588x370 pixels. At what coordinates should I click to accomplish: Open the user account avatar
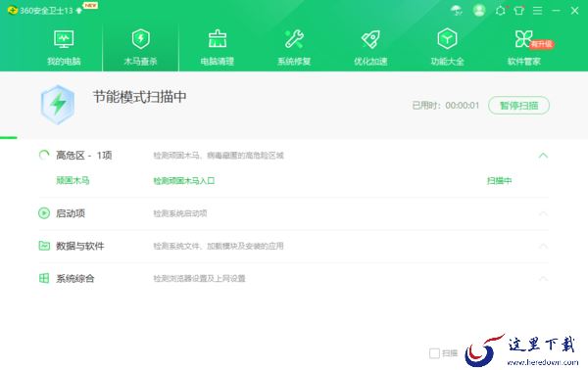[x=479, y=10]
